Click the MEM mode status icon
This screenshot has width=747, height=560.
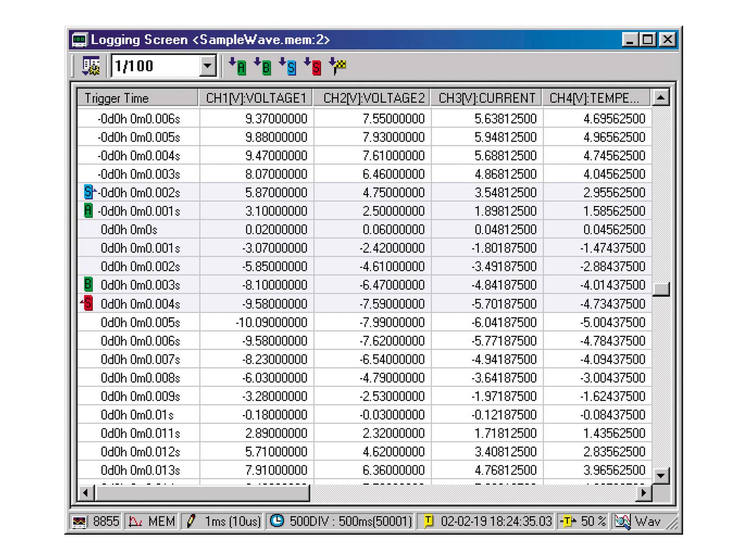coord(135,521)
